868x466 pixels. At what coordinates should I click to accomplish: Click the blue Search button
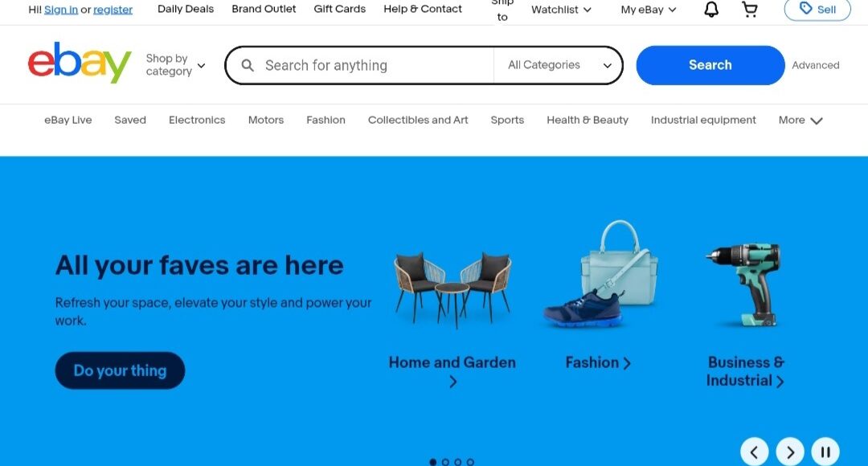(710, 65)
